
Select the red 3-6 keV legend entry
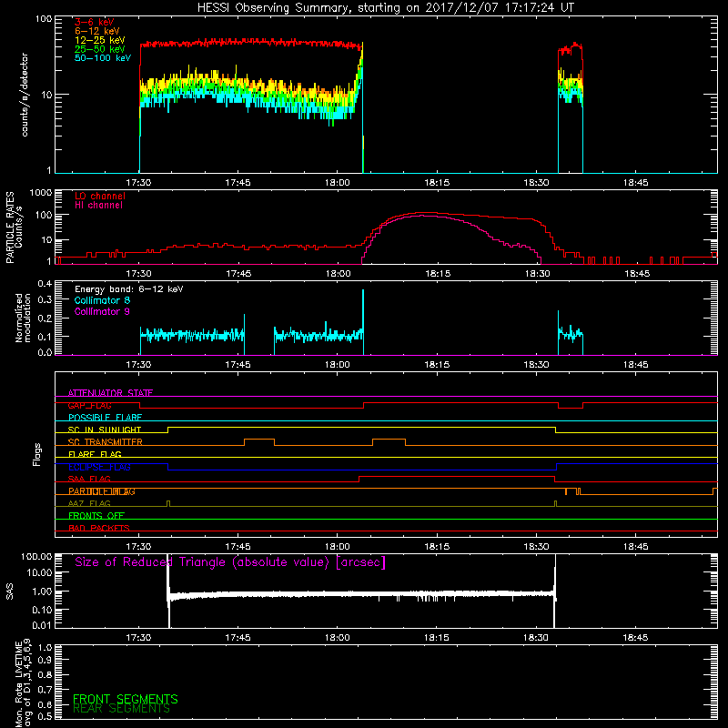(x=95, y=22)
